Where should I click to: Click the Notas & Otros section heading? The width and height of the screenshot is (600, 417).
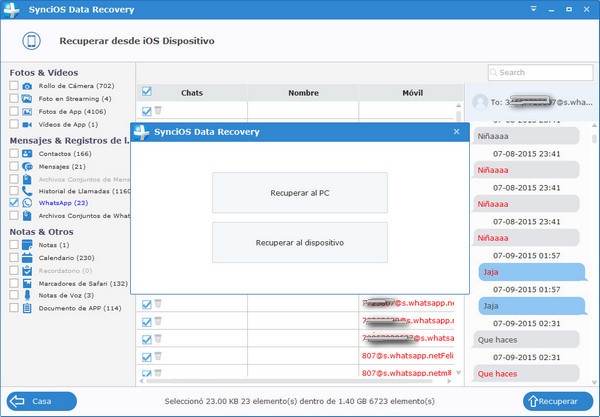(41, 232)
